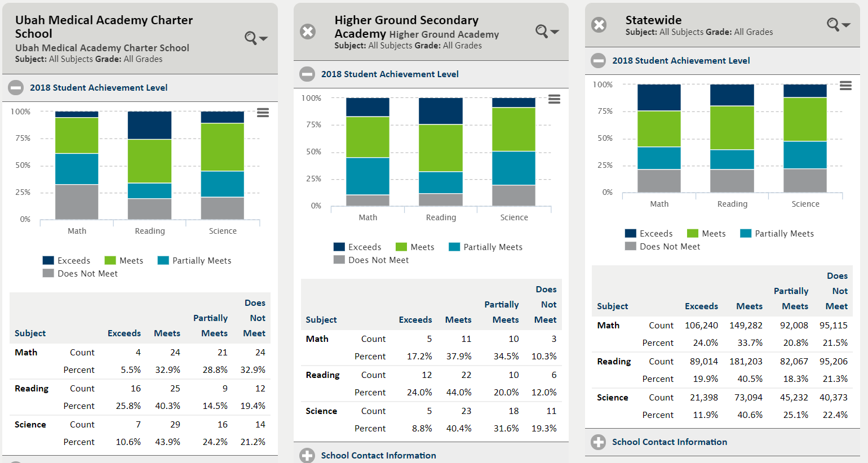Toggle Partially Meets legend in Ubah chart

194,260
